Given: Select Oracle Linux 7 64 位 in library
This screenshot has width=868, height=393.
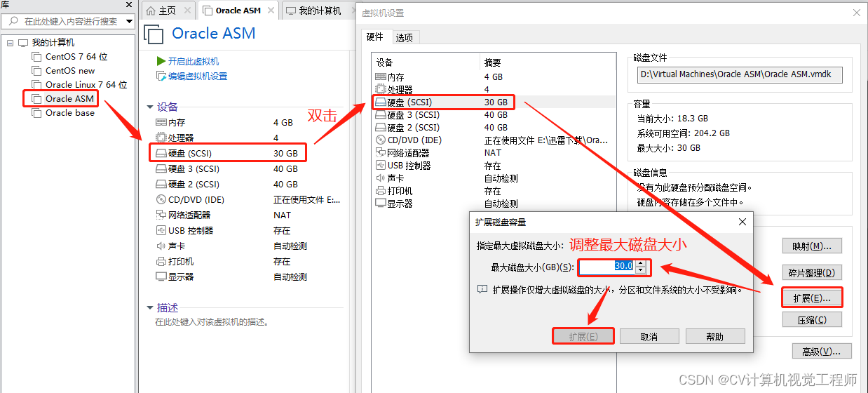Looking at the screenshot, I should click(x=86, y=85).
